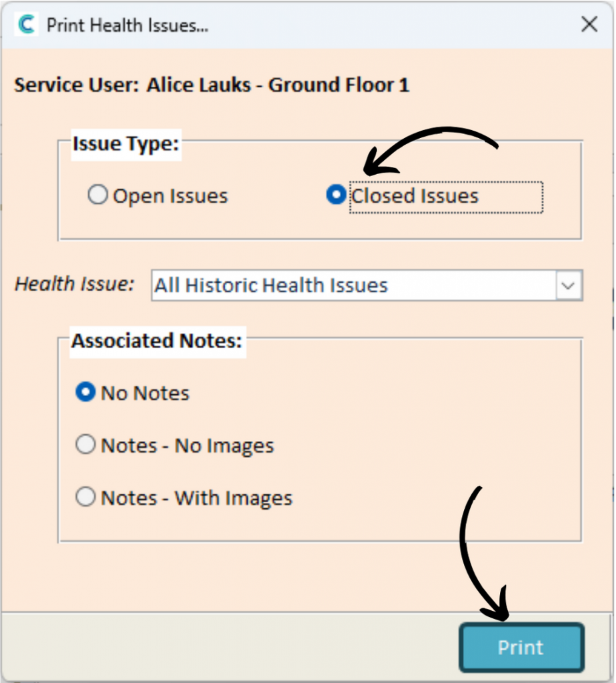Screen dimensions: 616x683
Task: Choose the No Notes radio circle
Action: point(86,393)
